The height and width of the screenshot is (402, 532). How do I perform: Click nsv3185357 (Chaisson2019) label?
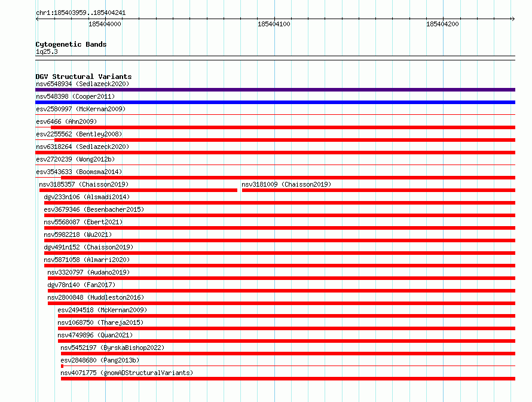(84, 184)
